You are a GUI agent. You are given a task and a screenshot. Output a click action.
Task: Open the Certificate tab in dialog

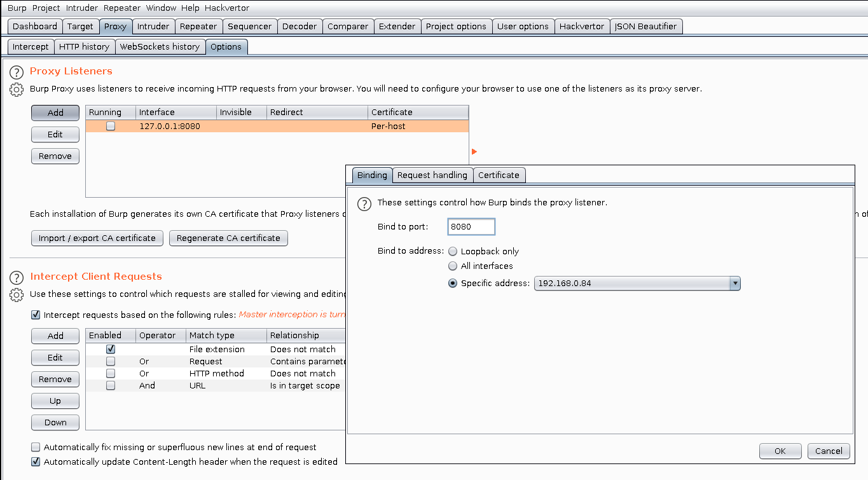(499, 175)
